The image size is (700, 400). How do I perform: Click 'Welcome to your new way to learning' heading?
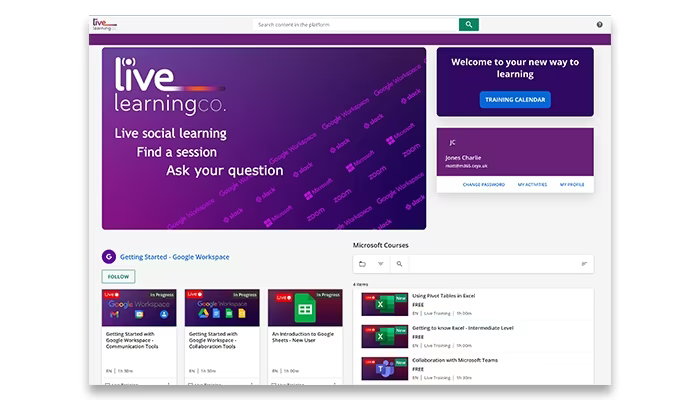515,68
